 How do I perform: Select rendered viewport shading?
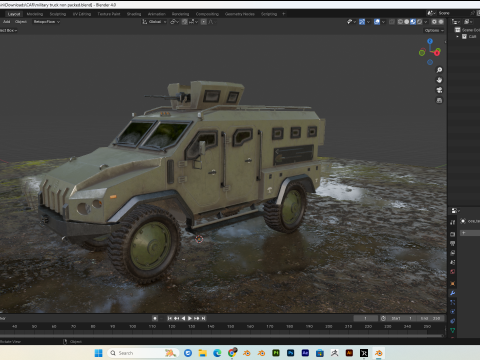click(x=419, y=22)
